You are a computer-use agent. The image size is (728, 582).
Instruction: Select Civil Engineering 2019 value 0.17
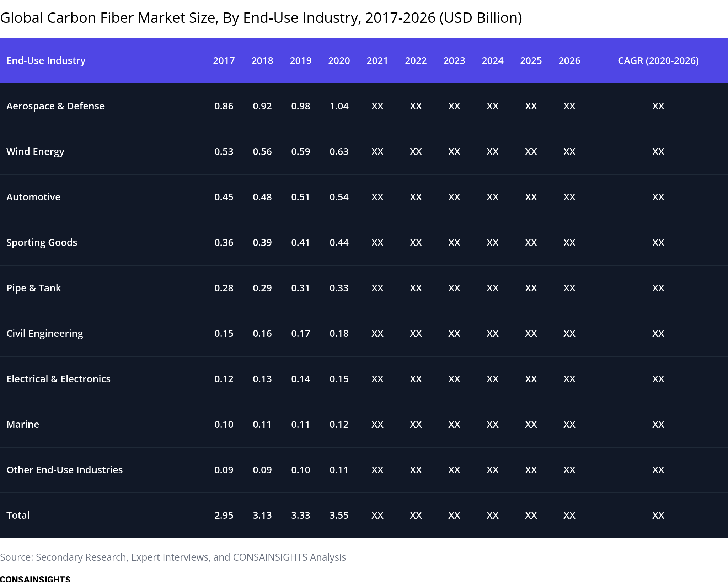click(x=301, y=334)
